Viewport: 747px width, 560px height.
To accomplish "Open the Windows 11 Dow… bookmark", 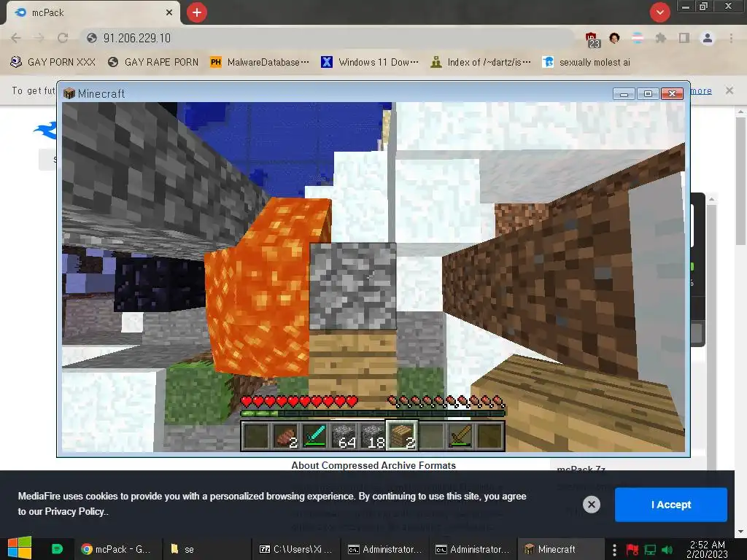I will coord(370,63).
